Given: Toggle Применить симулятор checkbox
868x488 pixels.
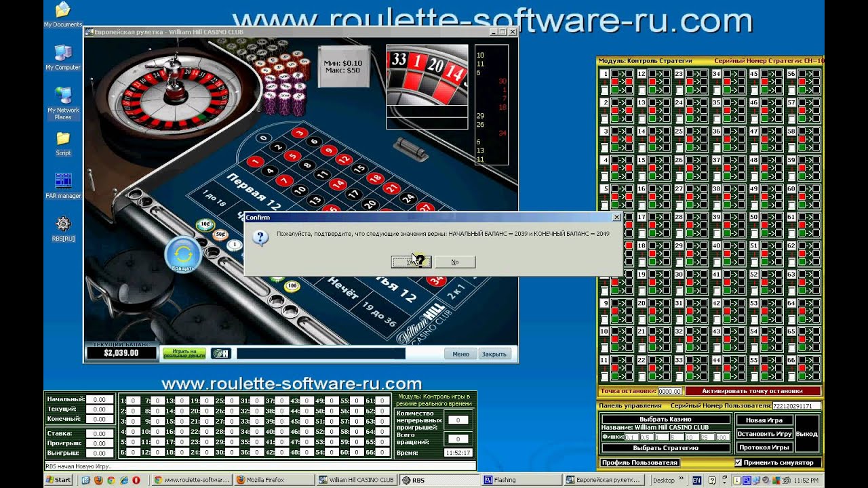Looking at the screenshot, I should coord(738,463).
